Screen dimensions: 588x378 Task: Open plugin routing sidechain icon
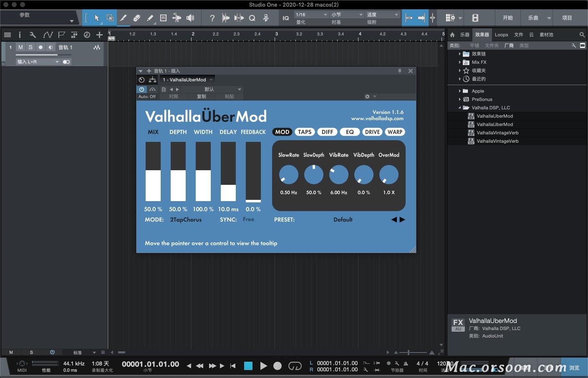pyautogui.click(x=152, y=80)
